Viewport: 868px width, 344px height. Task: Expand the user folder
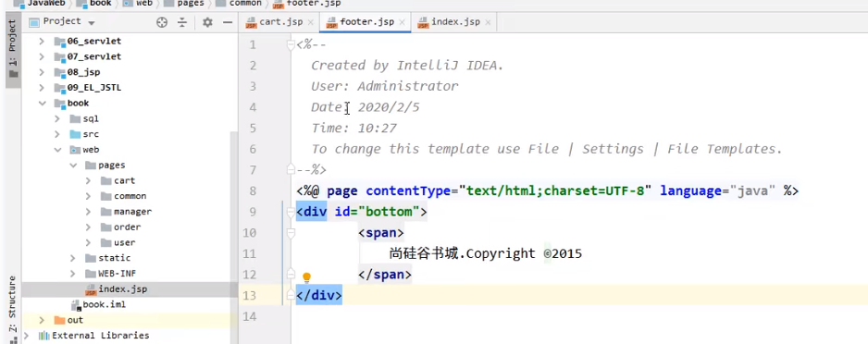coord(88,242)
